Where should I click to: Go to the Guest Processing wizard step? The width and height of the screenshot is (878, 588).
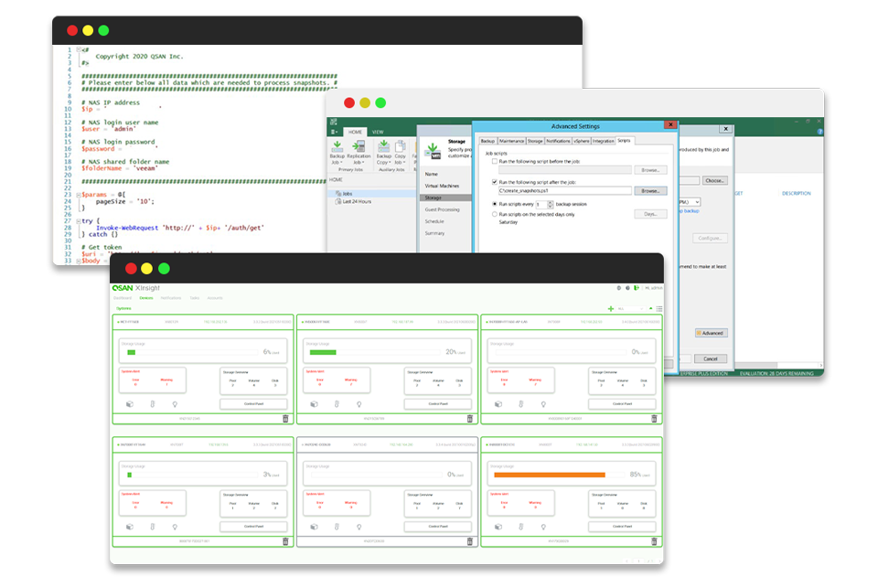click(442, 209)
